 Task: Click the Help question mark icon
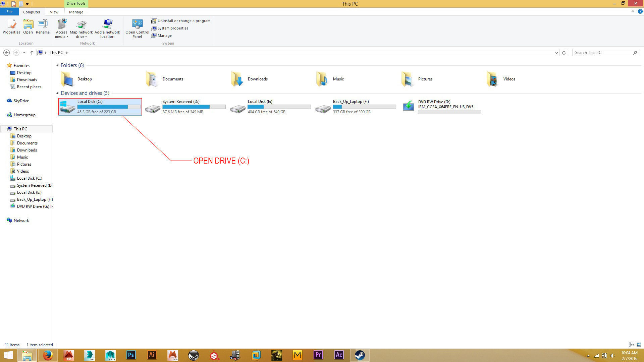coord(640,11)
